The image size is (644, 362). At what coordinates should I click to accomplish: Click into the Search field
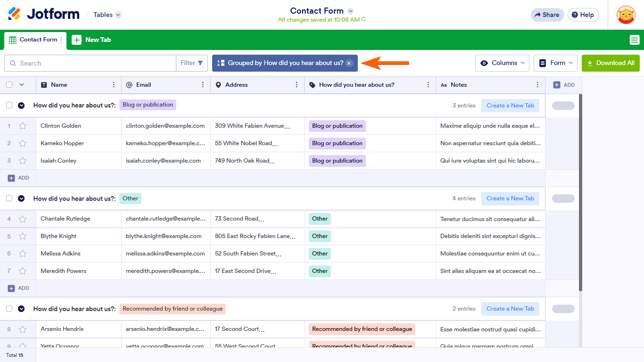click(x=94, y=63)
